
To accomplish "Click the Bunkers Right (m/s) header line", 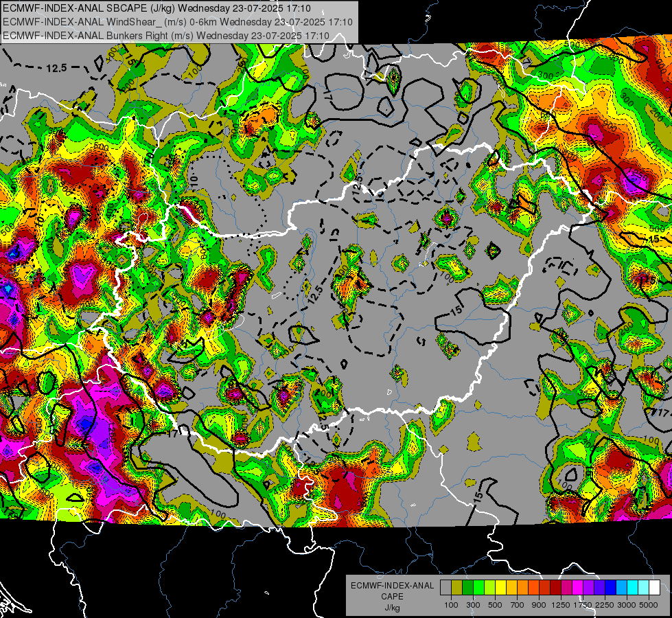I will pos(166,36).
